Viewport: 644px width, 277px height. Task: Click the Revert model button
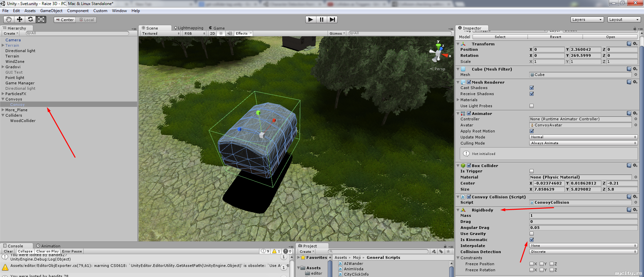(x=555, y=37)
